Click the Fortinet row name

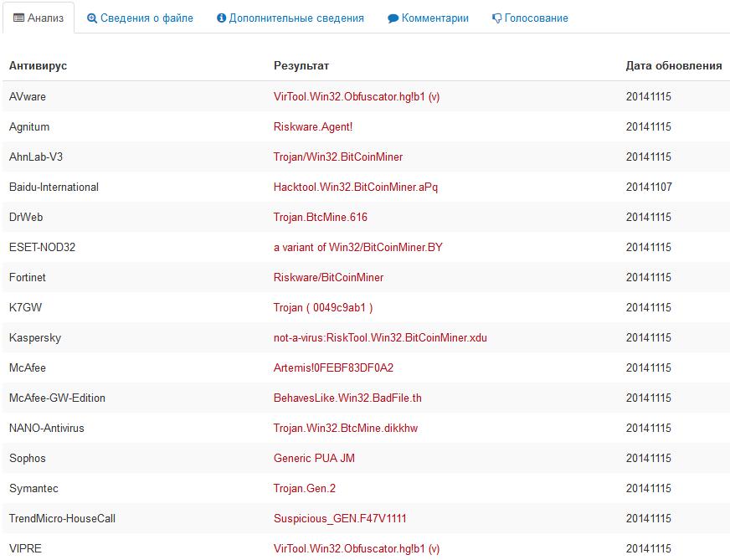point(28,277)
